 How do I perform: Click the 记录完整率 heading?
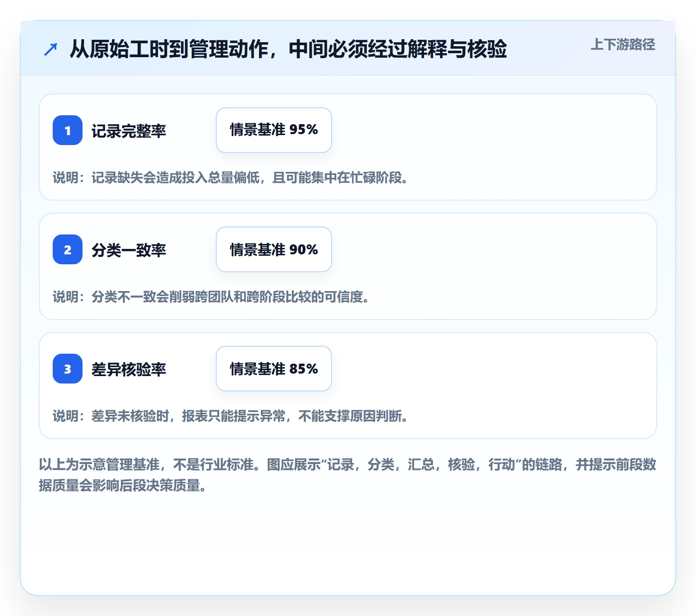129,131
